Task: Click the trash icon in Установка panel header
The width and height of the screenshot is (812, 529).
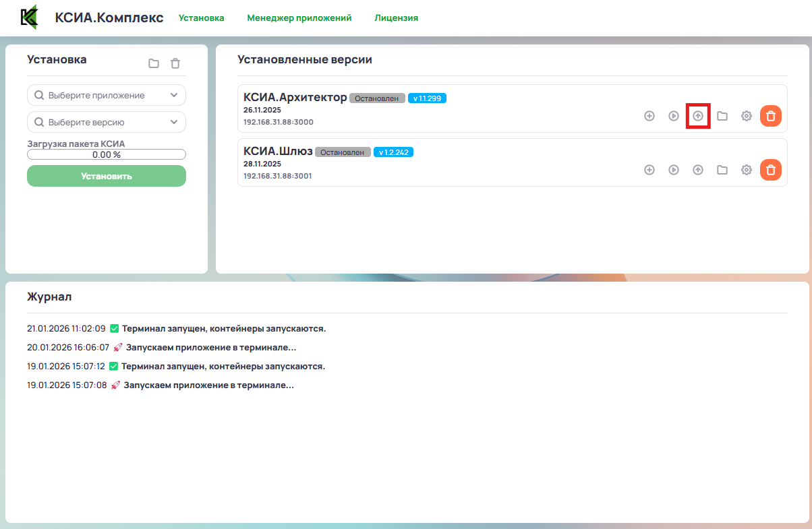Action: coord(175,63)
